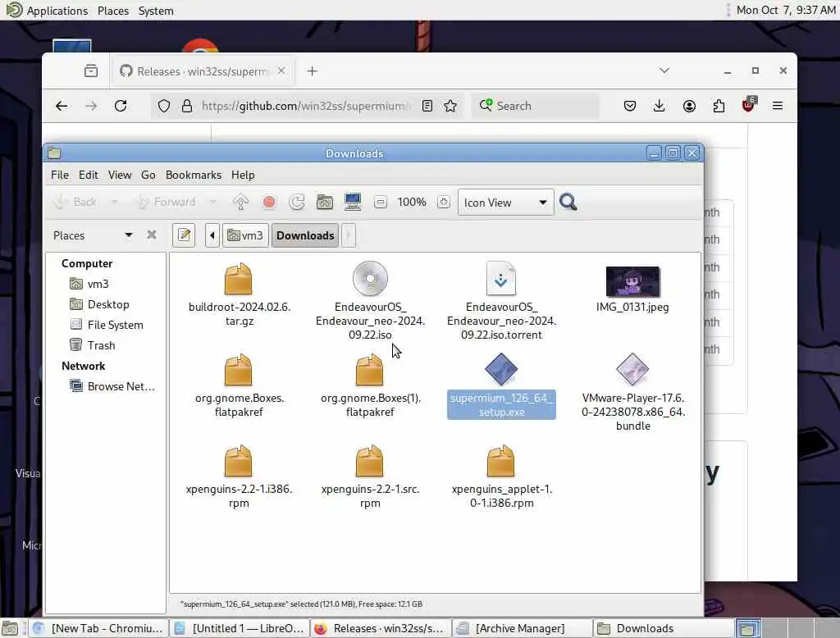Select the buildroot-2024.02.6.tar.gz archive icon
Image resolution: width=840 pixels, height=638 pixels.
point(239,279)
